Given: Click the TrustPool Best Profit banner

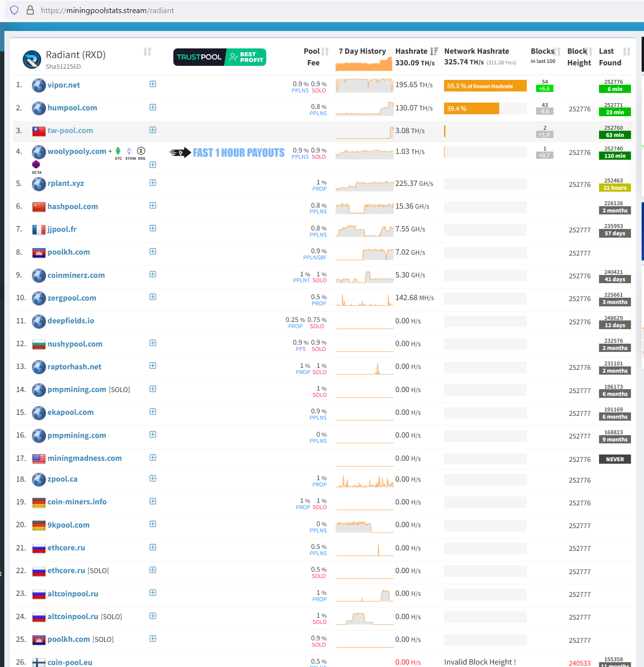Looking at the screenshot, I should [220, 57].
